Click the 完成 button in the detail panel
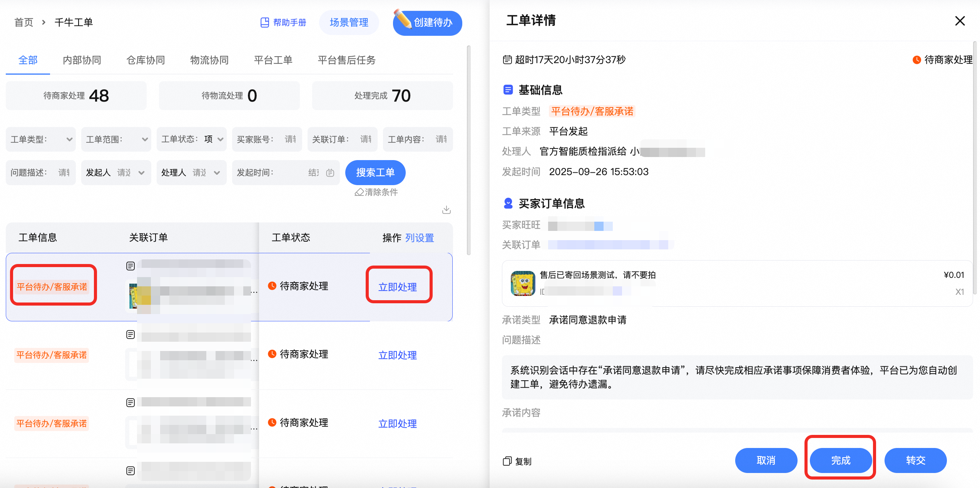This screenshot has width=980, height=488. (841, 460)
